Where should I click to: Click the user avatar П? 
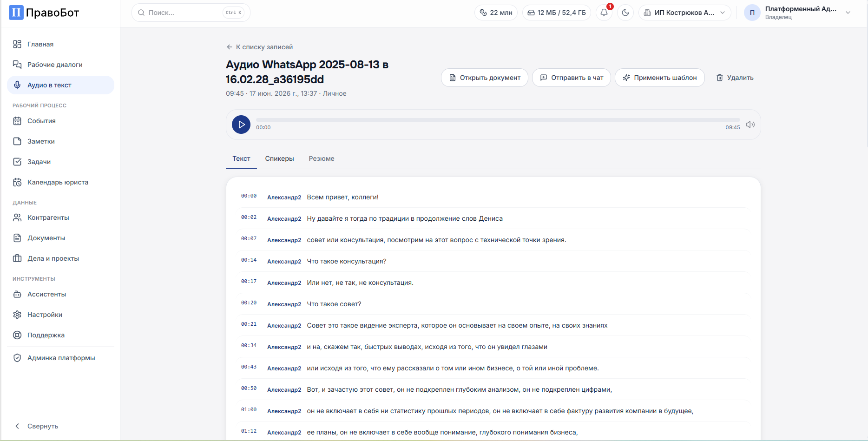pyautogui.click(x=752, y=13)
